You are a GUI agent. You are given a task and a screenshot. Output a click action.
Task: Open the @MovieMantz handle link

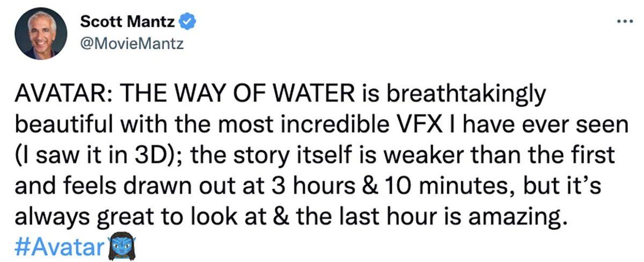pos(131,44)
